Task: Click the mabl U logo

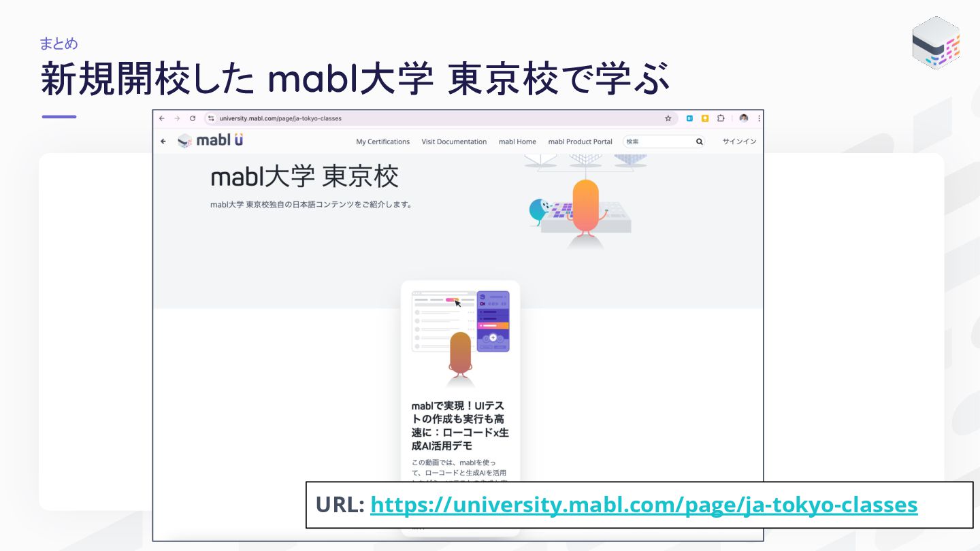Action: click(x=210, y=141)
